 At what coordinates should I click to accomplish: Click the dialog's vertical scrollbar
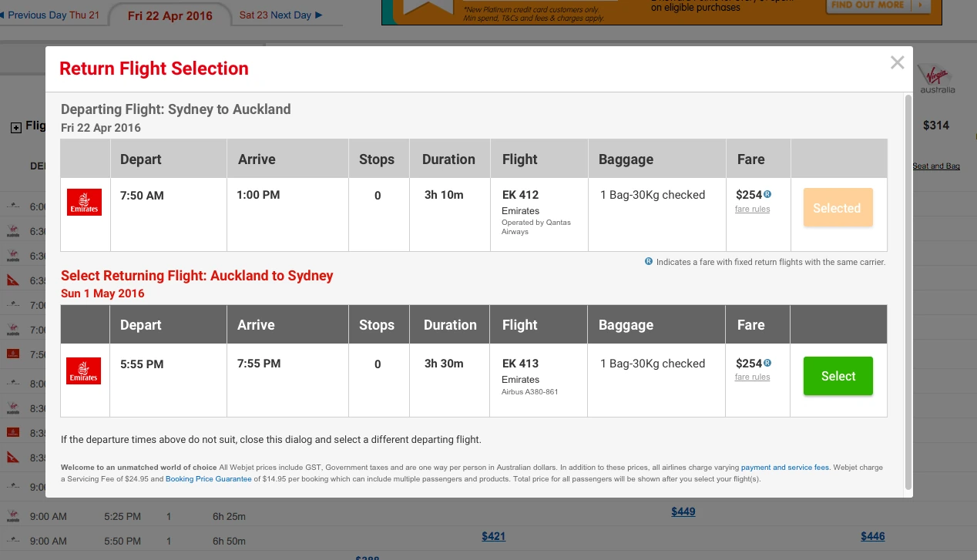pos(908,293)
